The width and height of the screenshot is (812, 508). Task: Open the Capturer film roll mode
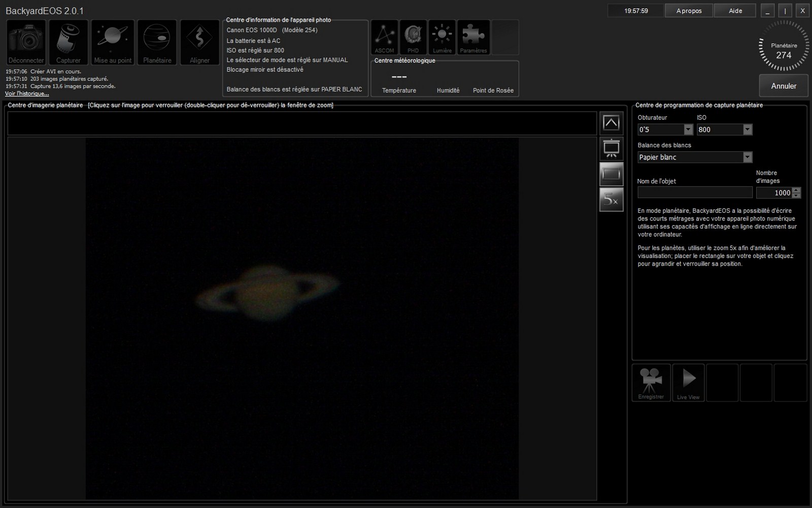pos(69,43)
